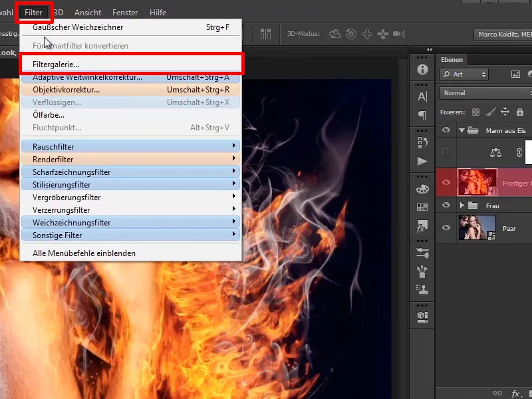The height and width of the screenshot is (399, 532).
Task: Collapse the Mann aus Eis group
Action: pyautogui.click(x=462, y=130)
